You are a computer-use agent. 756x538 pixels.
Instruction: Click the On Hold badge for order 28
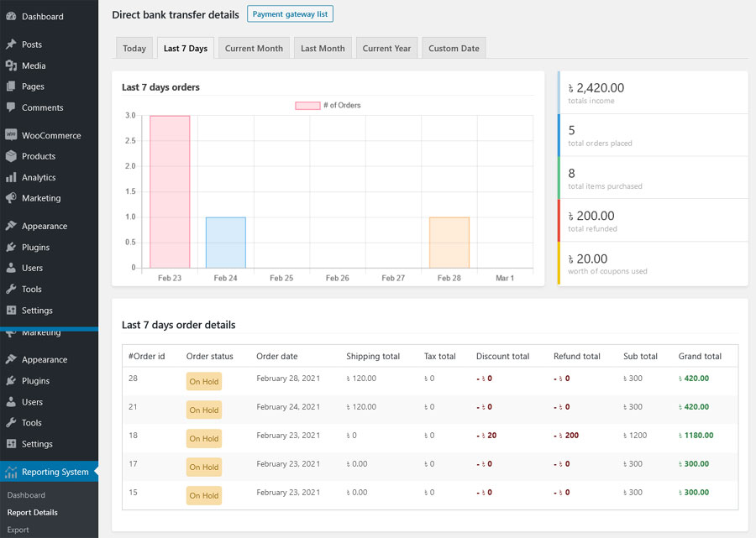(x=204, y=381)
